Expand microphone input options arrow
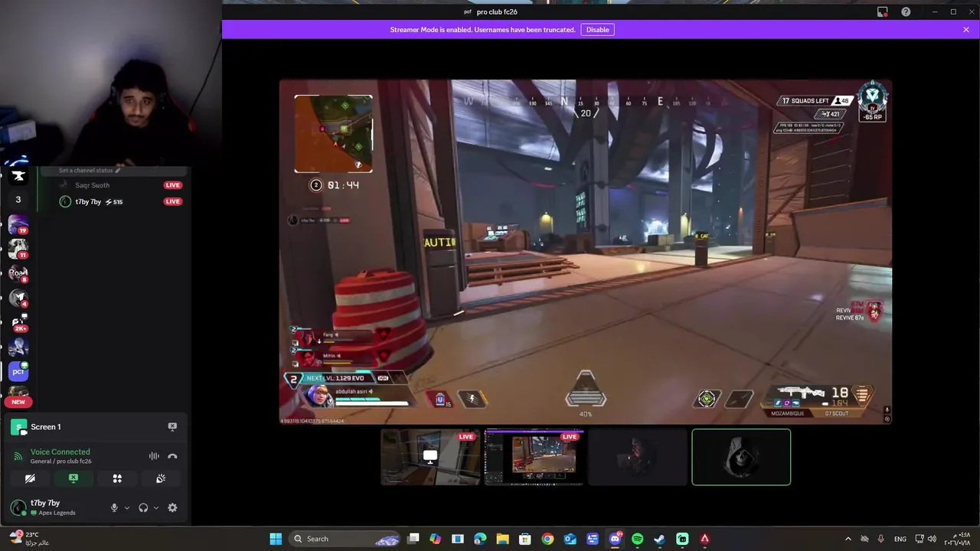Screen dimensions: 980x551 (x=127, y=507)
